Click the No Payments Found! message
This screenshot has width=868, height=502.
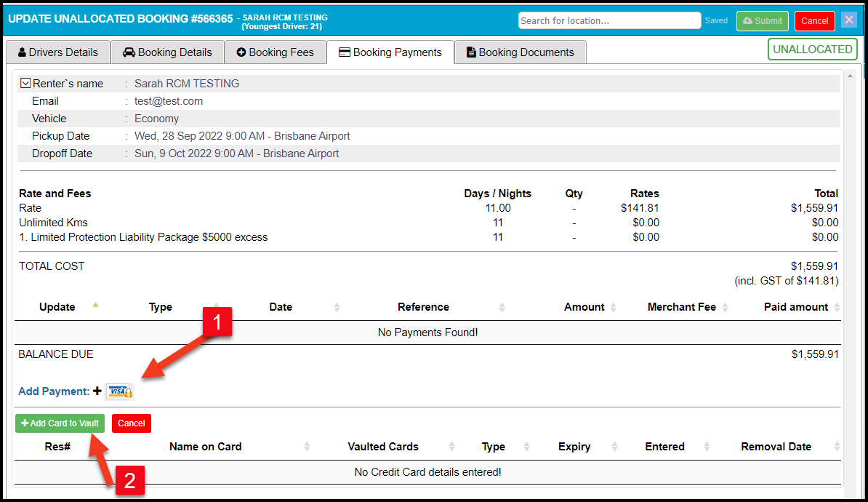point(428,332)
